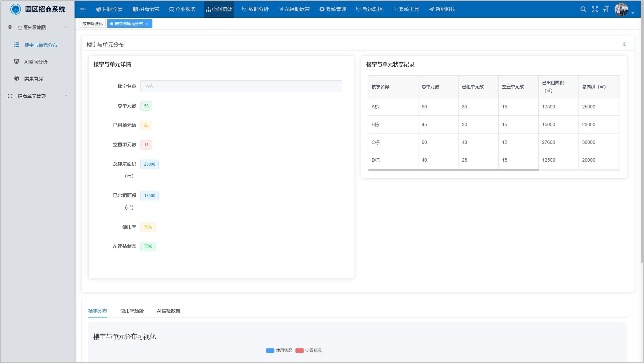Toggle 使用状况 blue legend item

[x=279, y=350]
